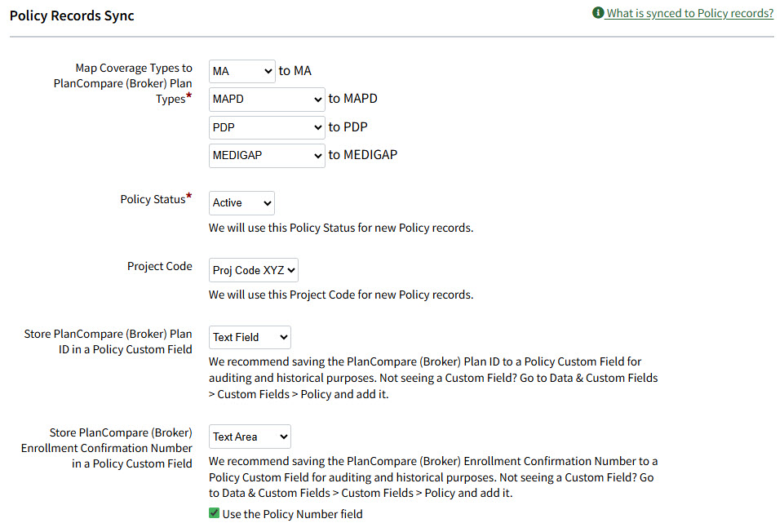Open the Plan ID custom field dropdown 'Text Field'
The height and width of the screenshot is (532, 784).
pos(250,337)
